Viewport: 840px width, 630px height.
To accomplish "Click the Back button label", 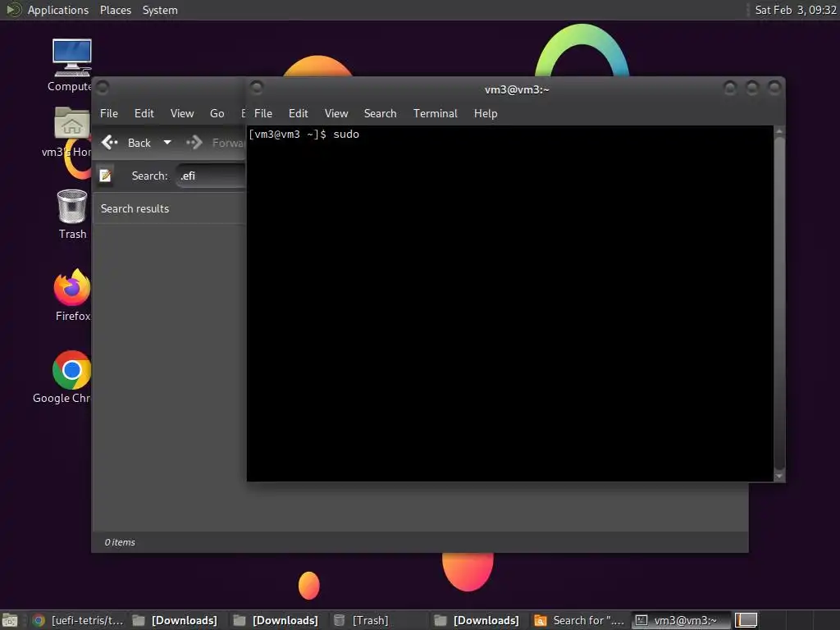I will 139,143.
